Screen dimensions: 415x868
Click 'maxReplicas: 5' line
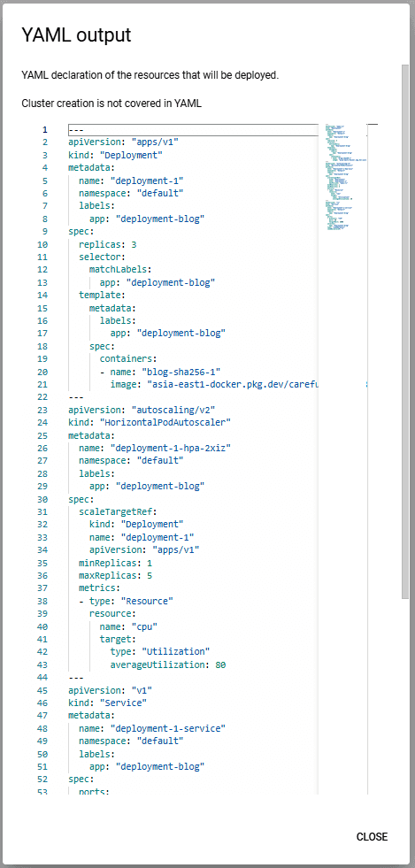(x=115, y=576)
